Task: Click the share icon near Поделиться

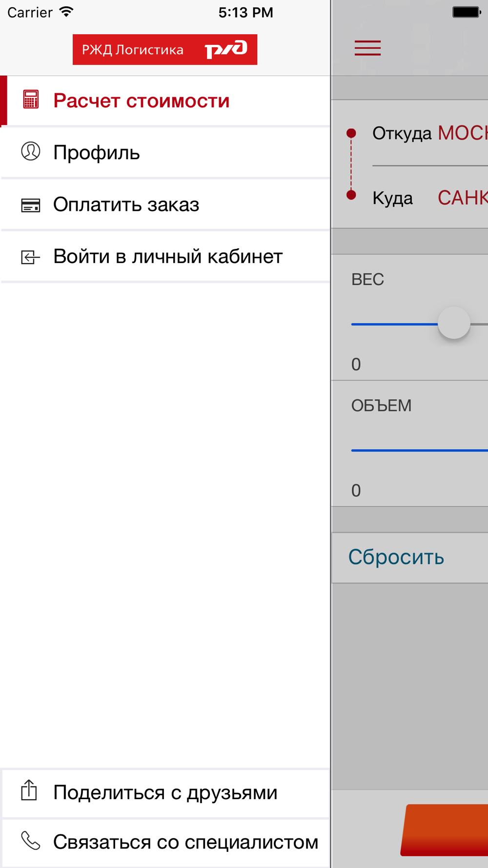Action: tap(29, 790)
